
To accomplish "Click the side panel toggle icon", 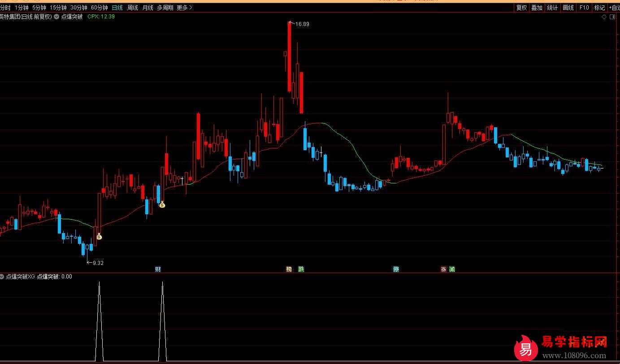I will point(612,17).
